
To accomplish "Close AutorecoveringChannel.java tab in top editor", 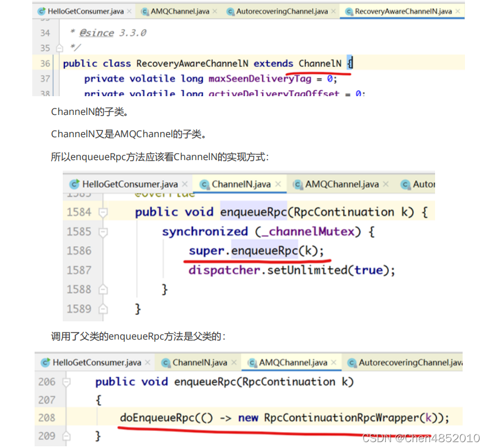I will tap(334, 12).
